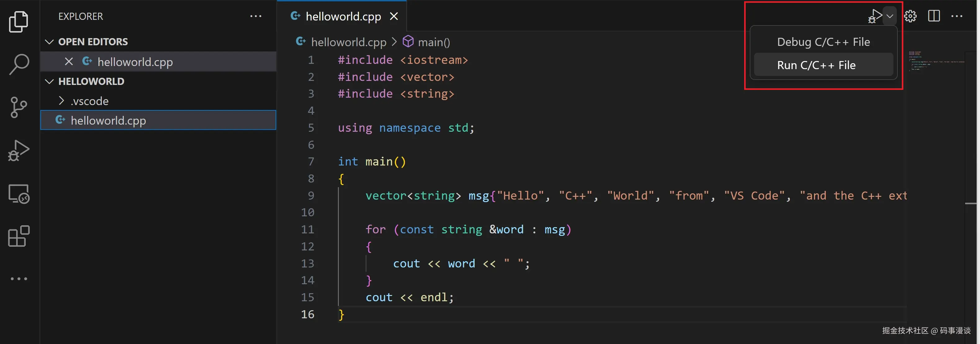
Task: Click the Split Editor icon
Action: [x=934, y=16]
